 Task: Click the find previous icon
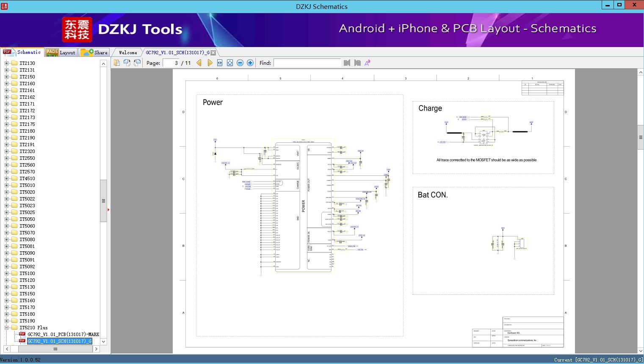(x=347, y=63)
